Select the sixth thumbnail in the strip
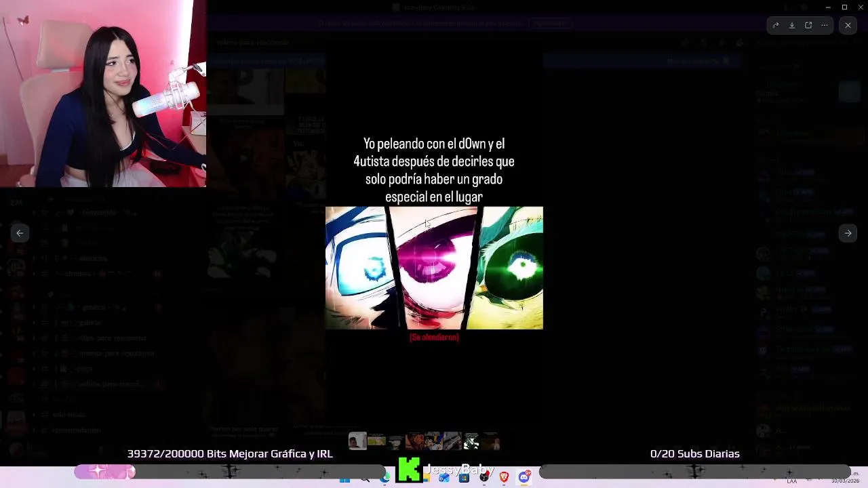 [x=452, y=441]
